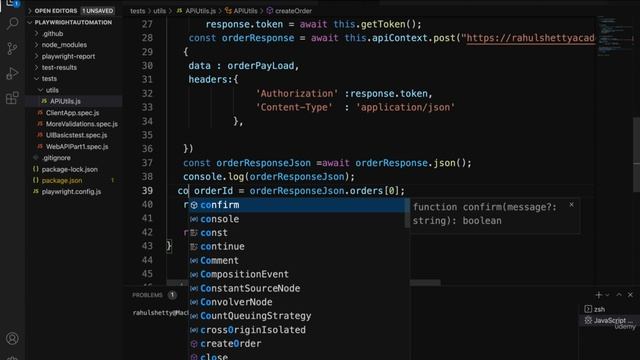Click the 1 UNSAVED badge
The image size is (640, 360).
(98, 11)
